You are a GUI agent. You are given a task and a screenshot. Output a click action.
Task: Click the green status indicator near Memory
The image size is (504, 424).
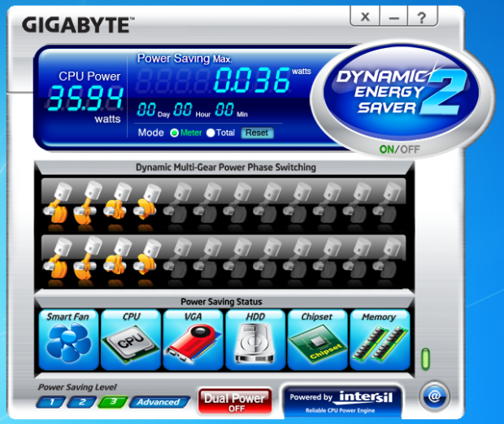(425, 359)
